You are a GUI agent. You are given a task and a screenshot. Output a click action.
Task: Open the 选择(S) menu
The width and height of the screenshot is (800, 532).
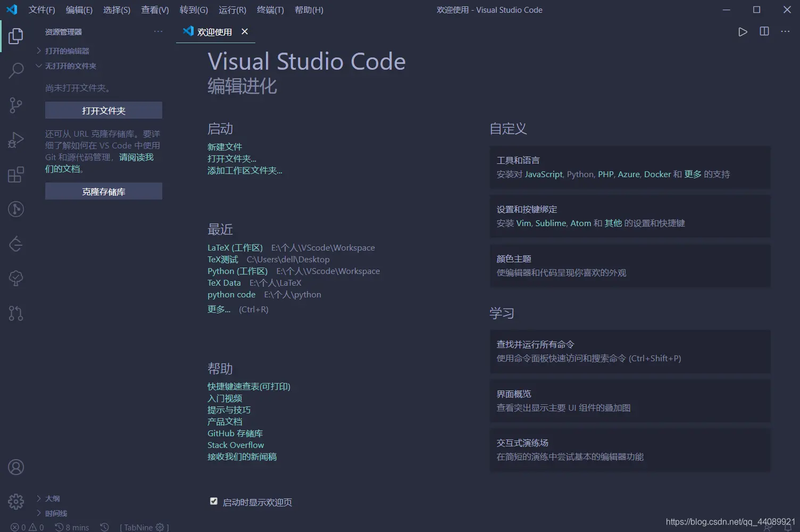point(116,10)
